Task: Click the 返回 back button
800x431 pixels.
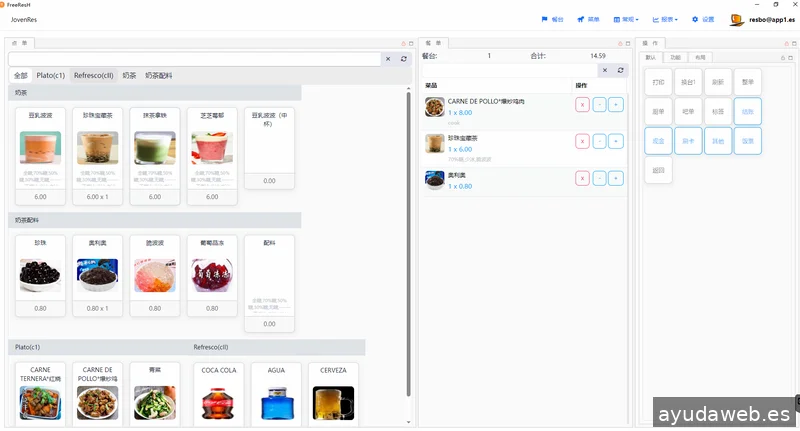Action: coord(658,170)
